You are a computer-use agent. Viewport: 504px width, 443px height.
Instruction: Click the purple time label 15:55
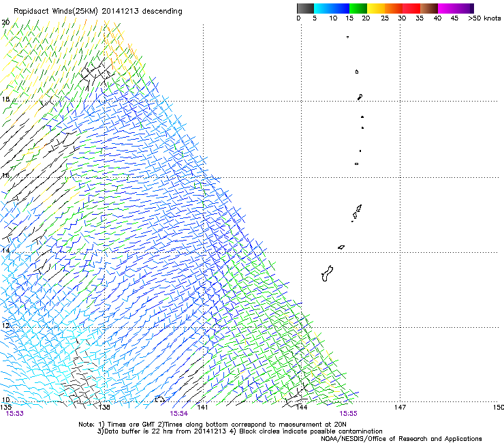pyautogui.click(x=349, y=414)
